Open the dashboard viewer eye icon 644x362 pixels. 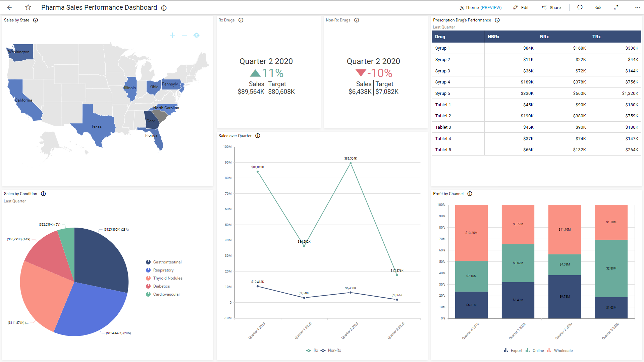(598, 7)
